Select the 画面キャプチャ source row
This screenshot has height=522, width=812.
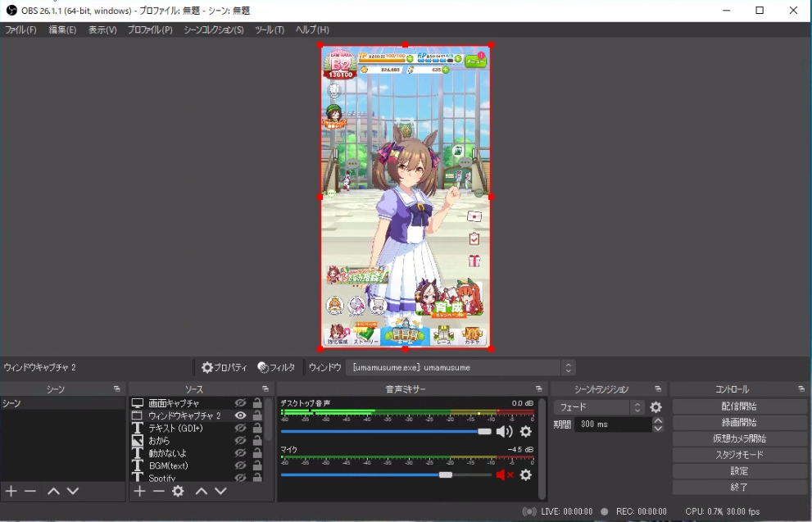pos(197,403)
